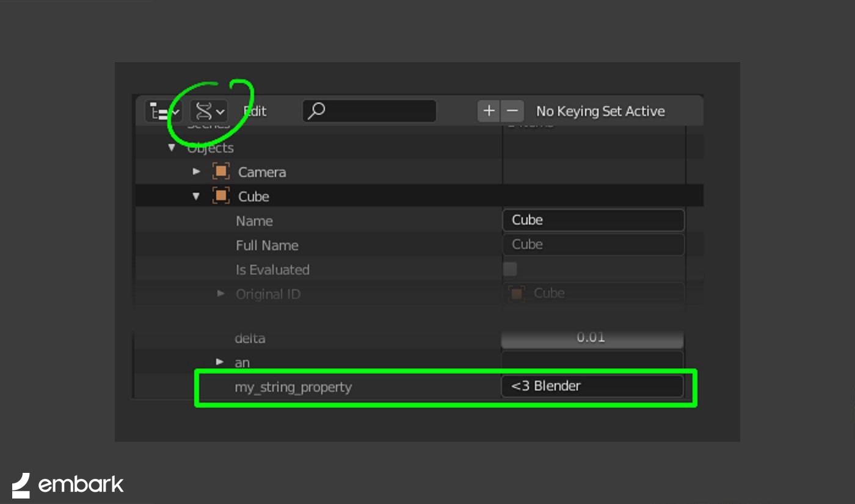Expand the Original ID entry

click(x=221, y=294)
